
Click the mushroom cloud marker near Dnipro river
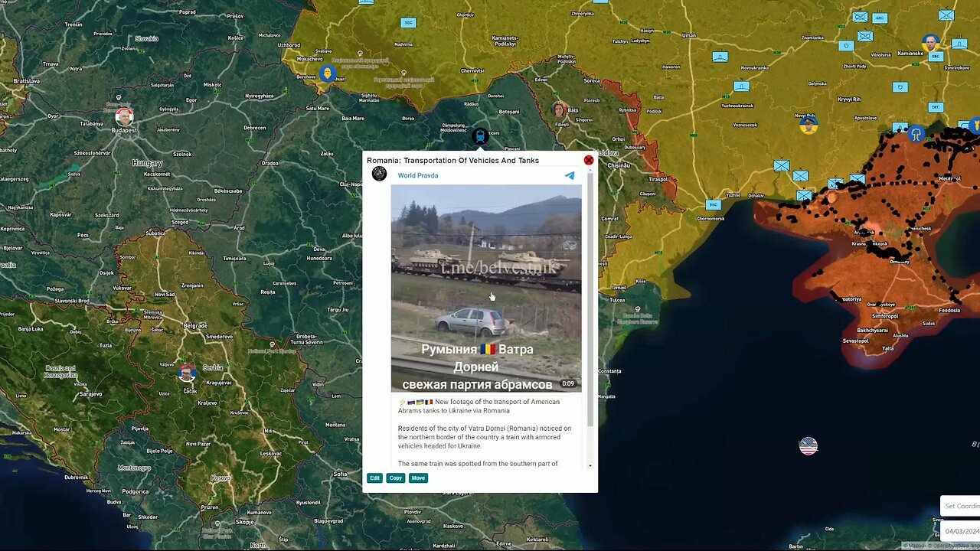click(x=916, y=135)
